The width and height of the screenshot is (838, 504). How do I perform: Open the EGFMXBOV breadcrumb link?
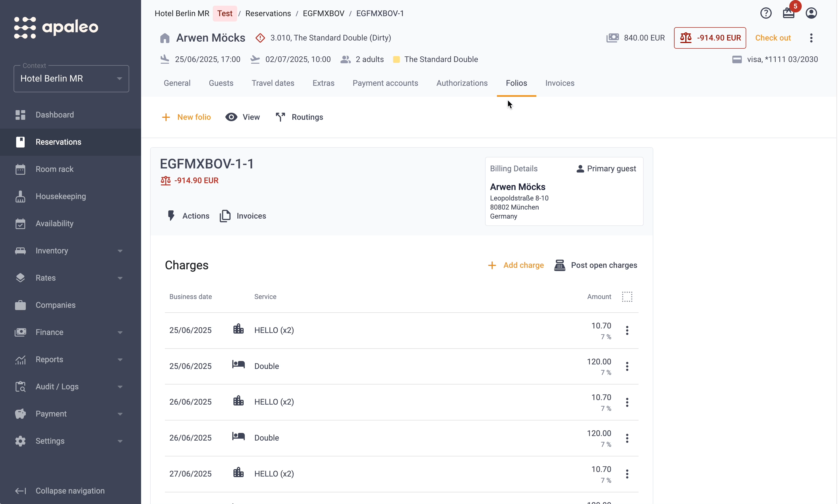(x=323, y=13)
